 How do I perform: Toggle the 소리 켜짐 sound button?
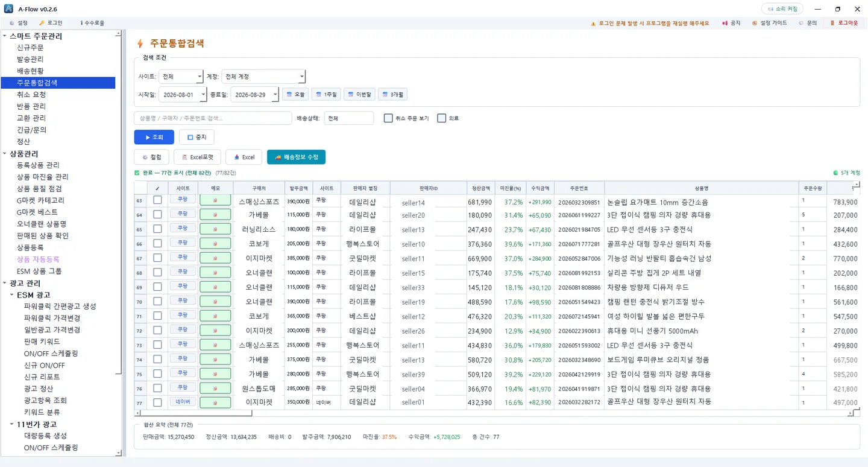click(782, 9)
